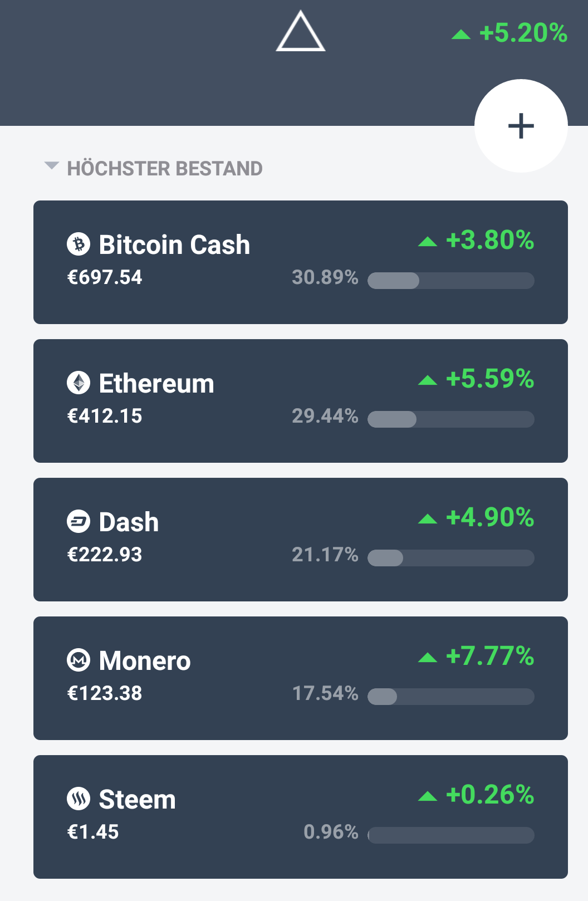Click the Dash coin icon

coord(79,521)
